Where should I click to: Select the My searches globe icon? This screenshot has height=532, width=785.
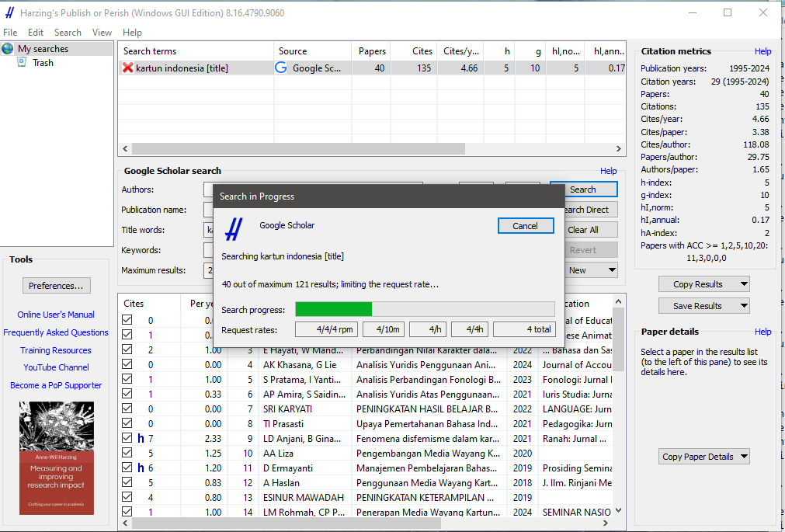(x=8, y=49)
